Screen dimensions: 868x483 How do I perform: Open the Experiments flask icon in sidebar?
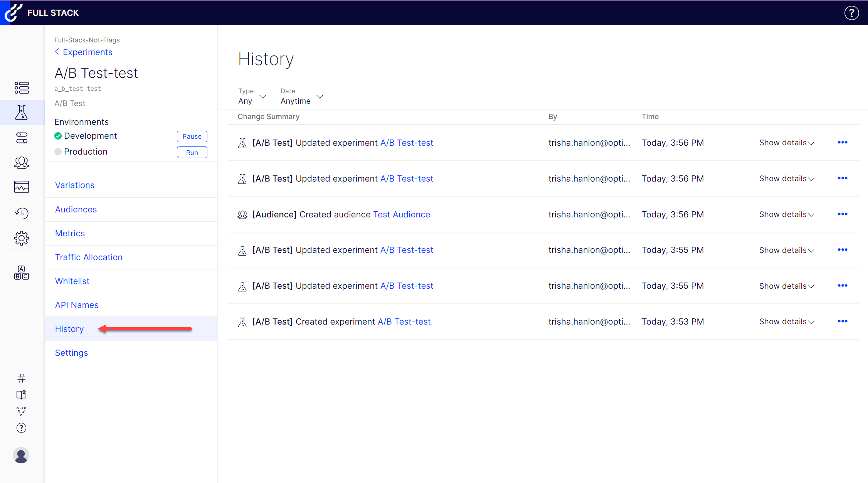[x=22, y=113]
